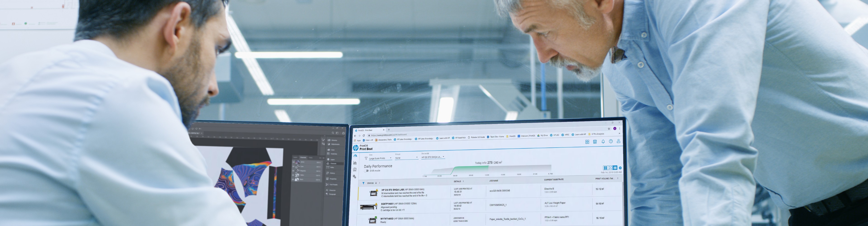Open the Chrome three-dot menu
This screenshot has width=868, height=226.
[x=620, y=128]
